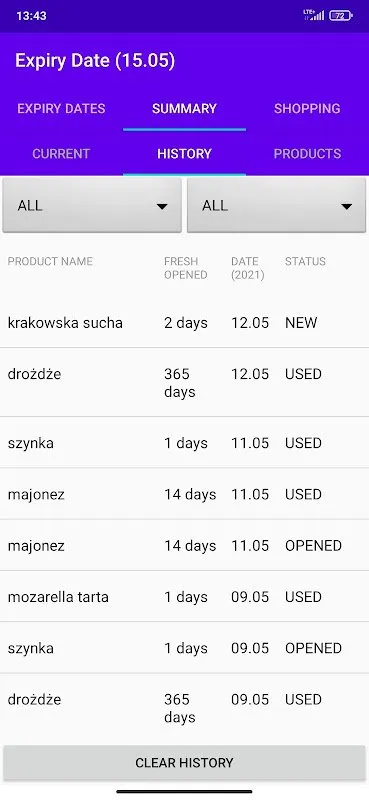Select the SUMMARY tab
This screenshot has width=369, height=800.
click(184, 109)
